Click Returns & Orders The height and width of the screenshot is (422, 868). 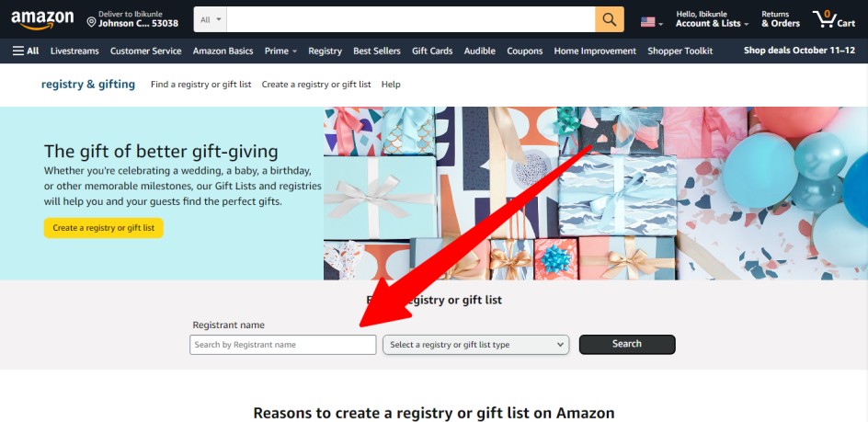pos(781,19)
